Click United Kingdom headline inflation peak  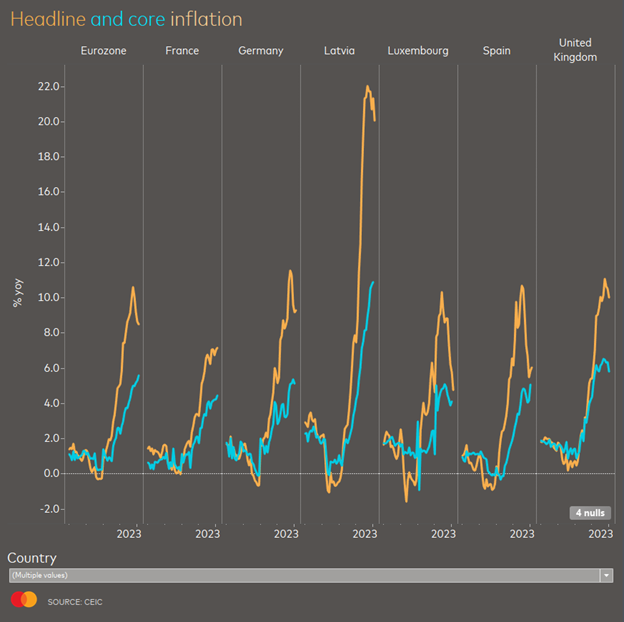tap(604, 279)
